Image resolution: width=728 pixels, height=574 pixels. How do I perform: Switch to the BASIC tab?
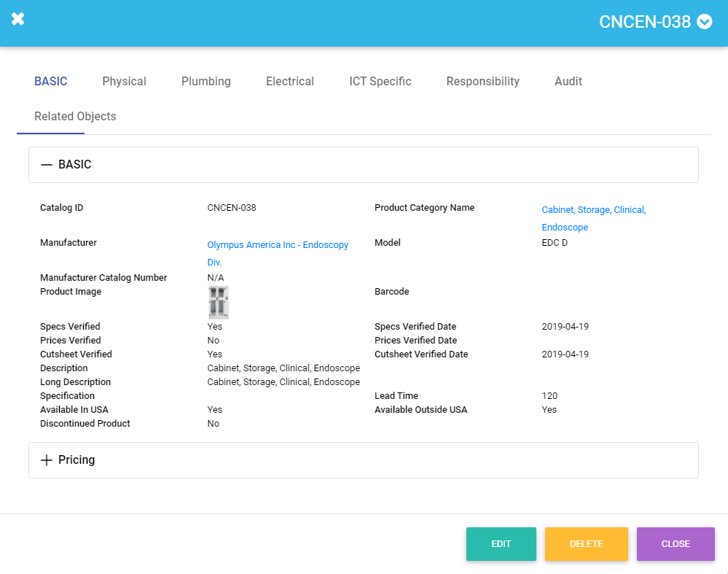[x=51, y=81]
